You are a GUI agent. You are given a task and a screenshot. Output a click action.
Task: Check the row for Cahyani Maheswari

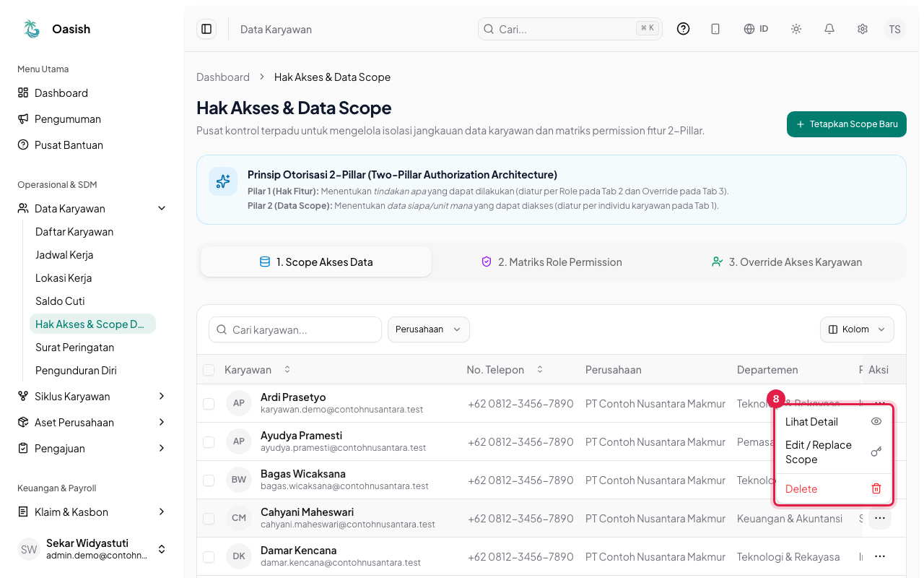tap(209, 518)
